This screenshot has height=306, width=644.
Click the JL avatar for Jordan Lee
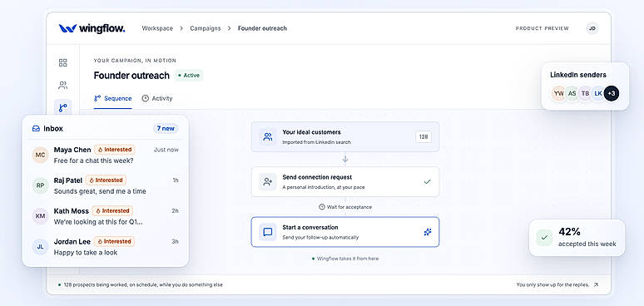(40, 247)
